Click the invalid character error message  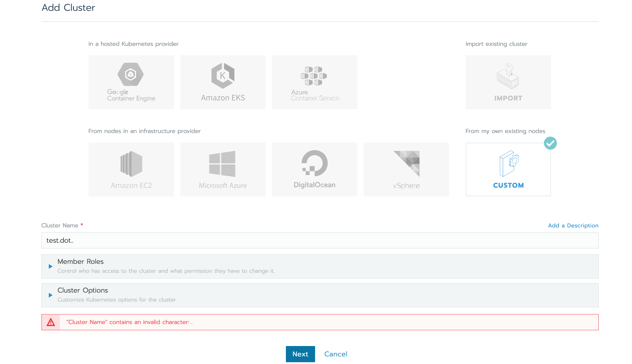[x=129, y=322]
